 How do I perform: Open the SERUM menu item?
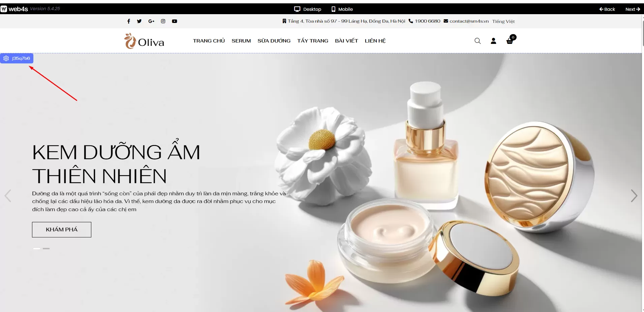coord(241,41)
